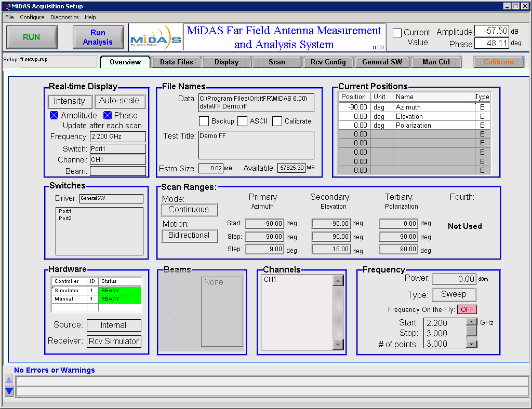Click the Primary Step 9.00 field

pyautogui.click(x=264, y=249)
